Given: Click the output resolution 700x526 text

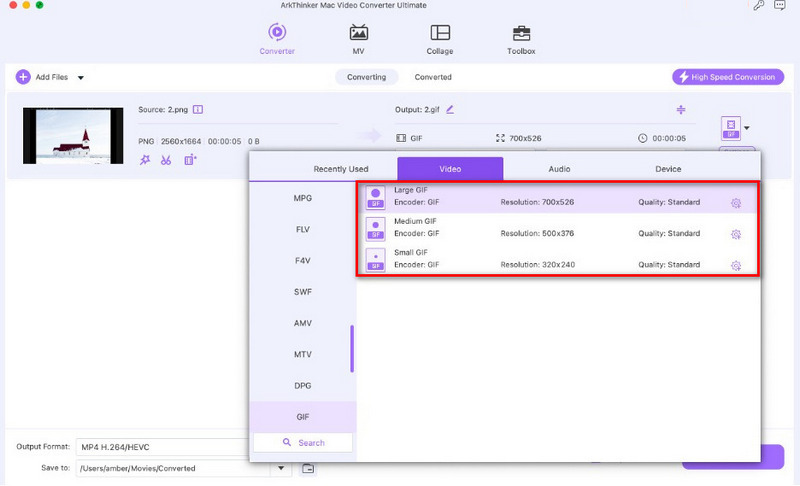Looking at the screenshot, I should click(525, 138).
